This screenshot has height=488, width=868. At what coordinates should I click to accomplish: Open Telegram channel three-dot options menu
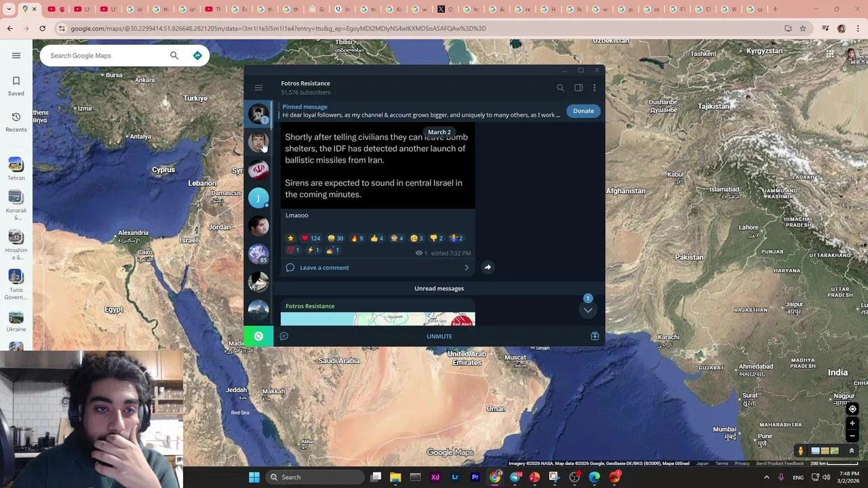[594, 87]
